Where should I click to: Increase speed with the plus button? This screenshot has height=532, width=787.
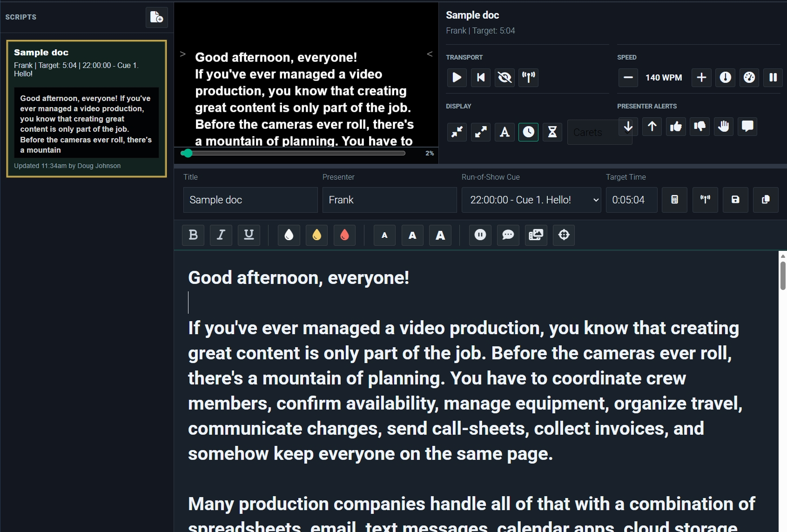point(702,77)
